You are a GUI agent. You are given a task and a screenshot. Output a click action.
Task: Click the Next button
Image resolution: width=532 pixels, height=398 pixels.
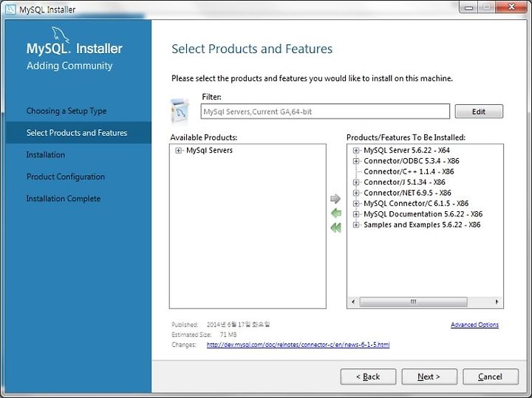[429, 377]
